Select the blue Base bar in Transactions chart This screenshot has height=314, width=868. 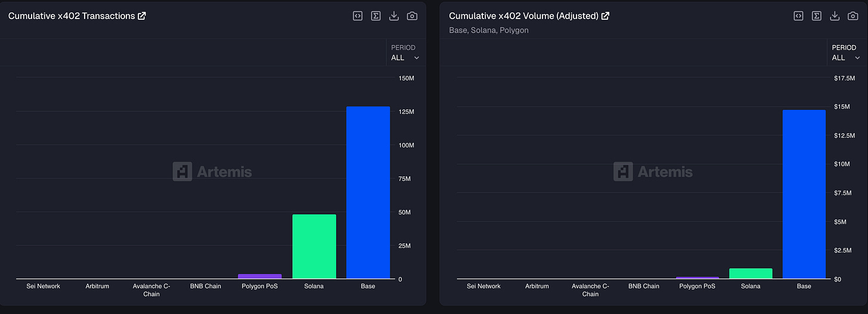tap(368, 193)
